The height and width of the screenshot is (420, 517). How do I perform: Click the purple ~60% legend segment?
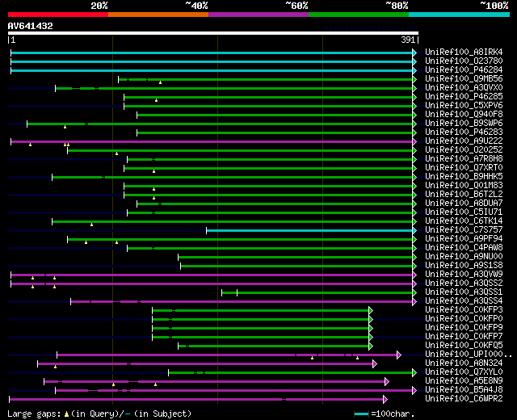258,15
